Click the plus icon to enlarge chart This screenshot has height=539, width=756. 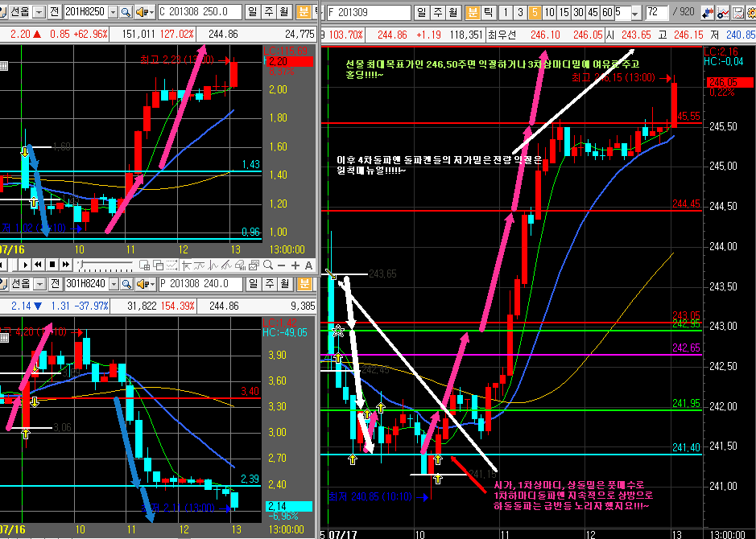click(295, 265)
